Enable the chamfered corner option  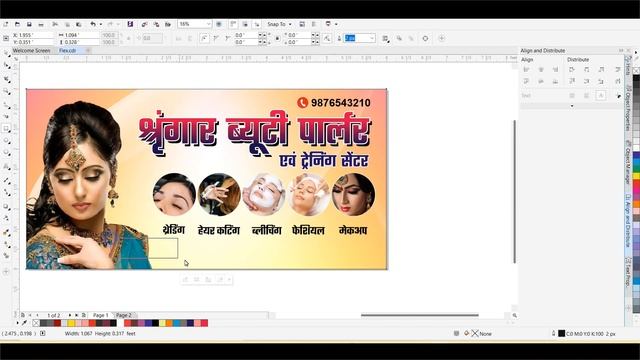point(227,38)
